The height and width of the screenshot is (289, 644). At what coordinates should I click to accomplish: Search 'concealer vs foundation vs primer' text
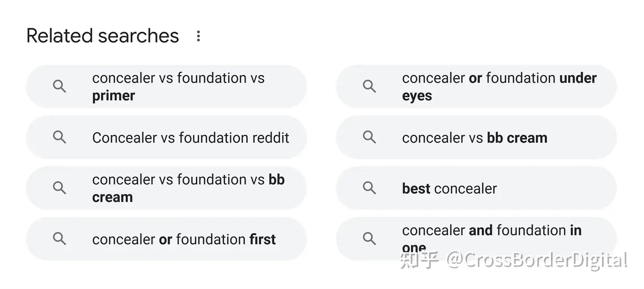point(178,86)
